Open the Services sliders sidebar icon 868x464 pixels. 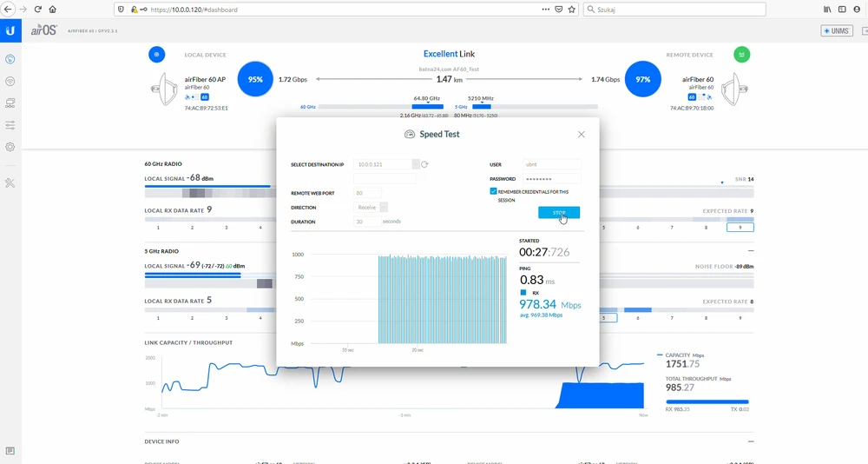[10, 125]
